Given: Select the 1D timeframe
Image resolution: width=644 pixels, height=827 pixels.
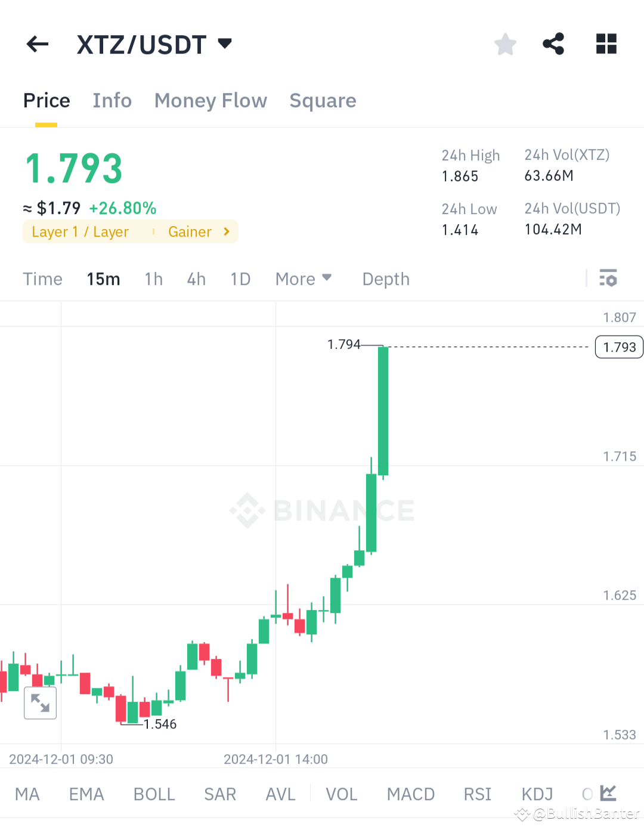Looking at the screenshot, I should coord(240,278).
